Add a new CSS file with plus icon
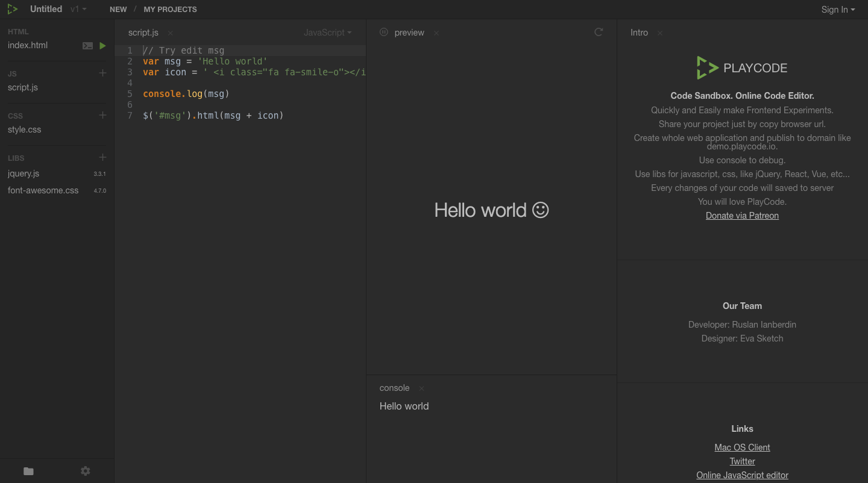The width and height of the screenshot is (868, 483). pos(102,115)
